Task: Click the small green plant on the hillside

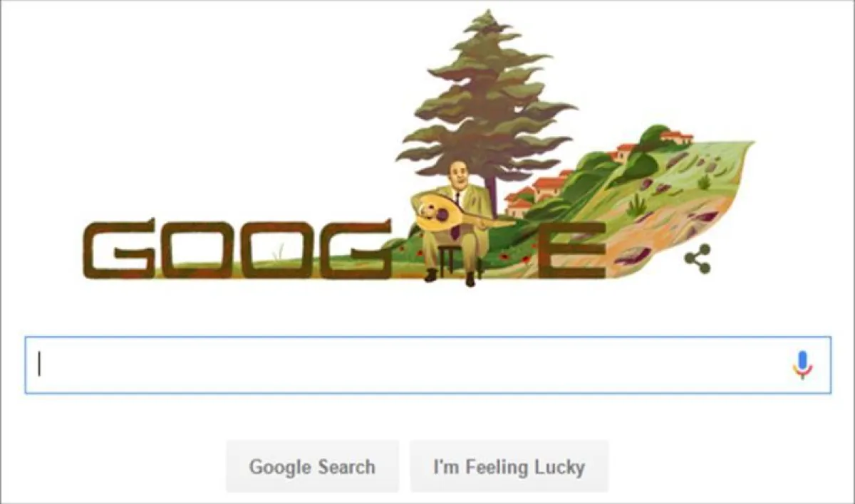Action: tap(636, 205)
